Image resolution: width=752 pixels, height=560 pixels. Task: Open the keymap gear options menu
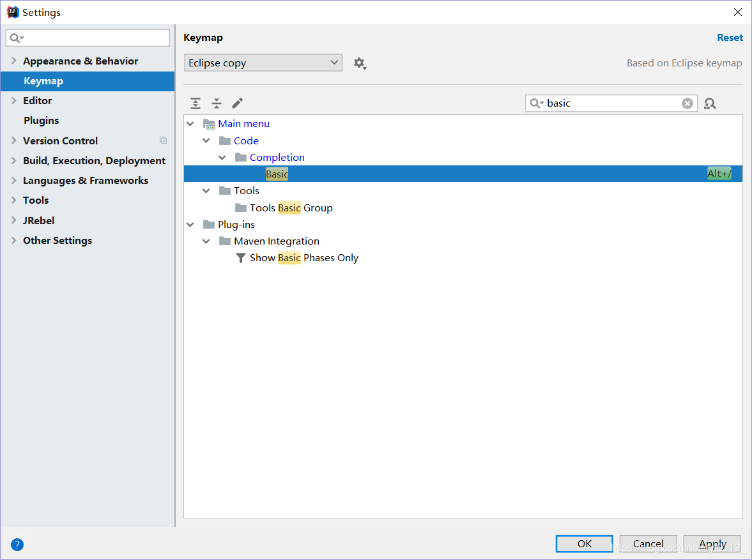[x=360, y=63]
